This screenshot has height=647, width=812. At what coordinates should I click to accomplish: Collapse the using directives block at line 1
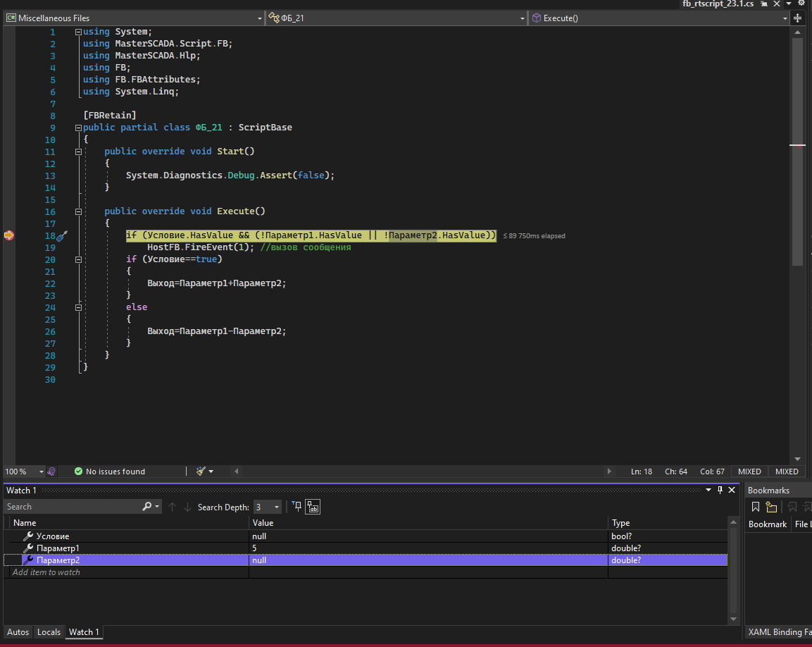[78, 32]
